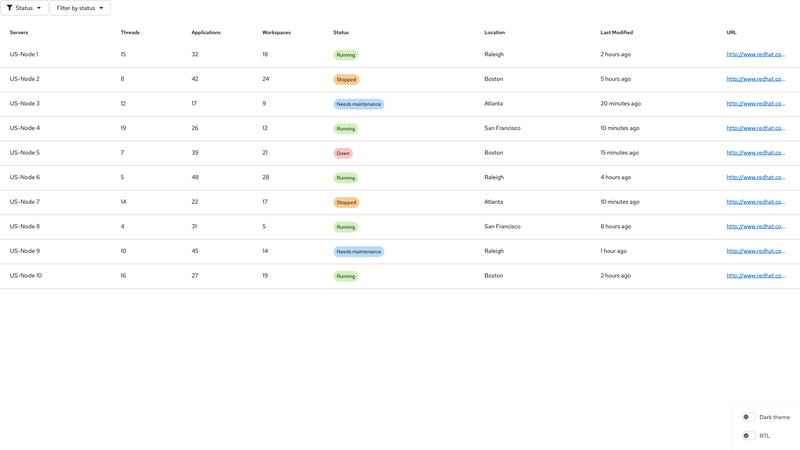Click the Running label for US-Node 10
Image resolution: width=800 pixels, height=450 pixels.
pyautogui.click(x=346, y=276)
